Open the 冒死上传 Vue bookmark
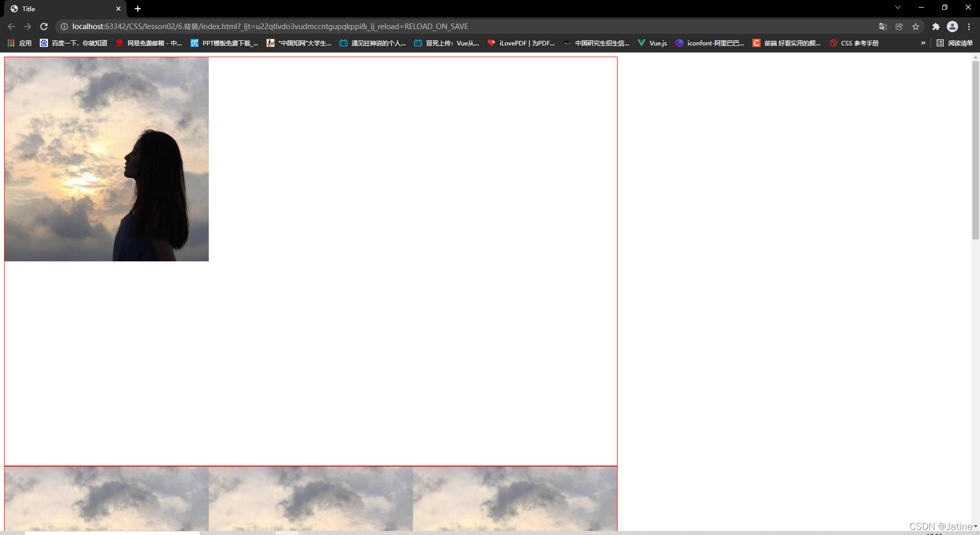The height and width of the screenshot is (535, 980). coord(447,43)
